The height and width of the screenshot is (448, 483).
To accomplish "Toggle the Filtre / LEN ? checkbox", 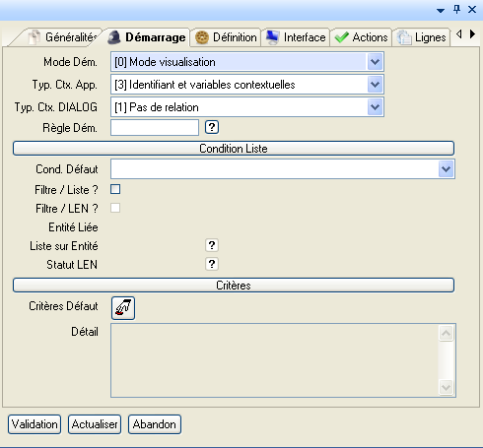I will coord(115,208).
